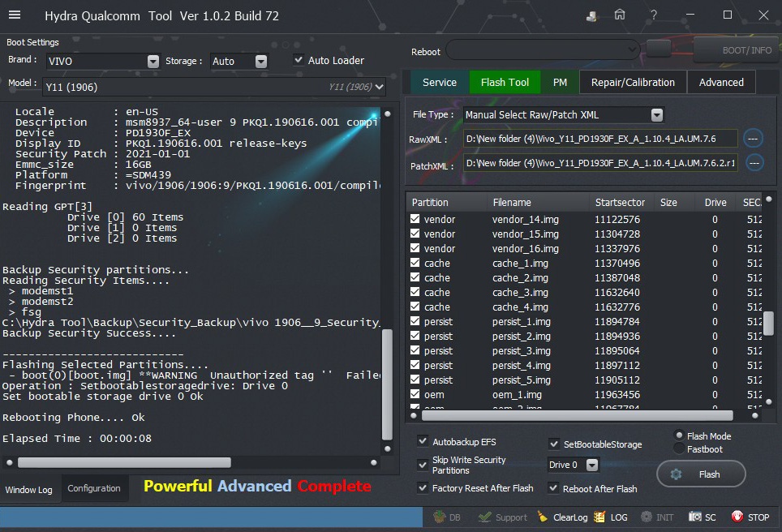
Task: Click the Flash button
Action: coord(701,474)
